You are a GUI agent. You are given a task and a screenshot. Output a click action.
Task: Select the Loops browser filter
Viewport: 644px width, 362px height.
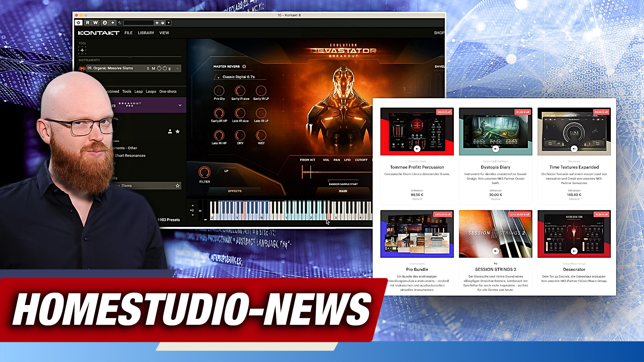point(151,92)
